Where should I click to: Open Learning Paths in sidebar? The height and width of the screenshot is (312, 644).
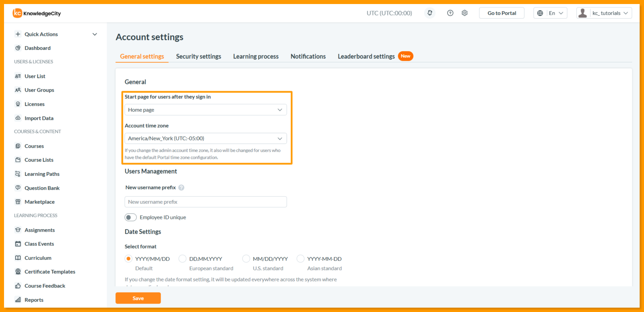tap(42, 174)
